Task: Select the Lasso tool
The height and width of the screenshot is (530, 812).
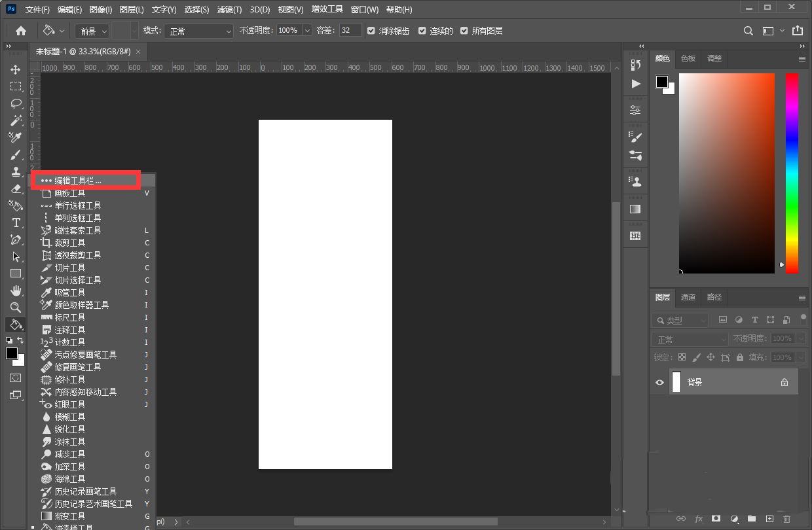Action: [15, 103]
